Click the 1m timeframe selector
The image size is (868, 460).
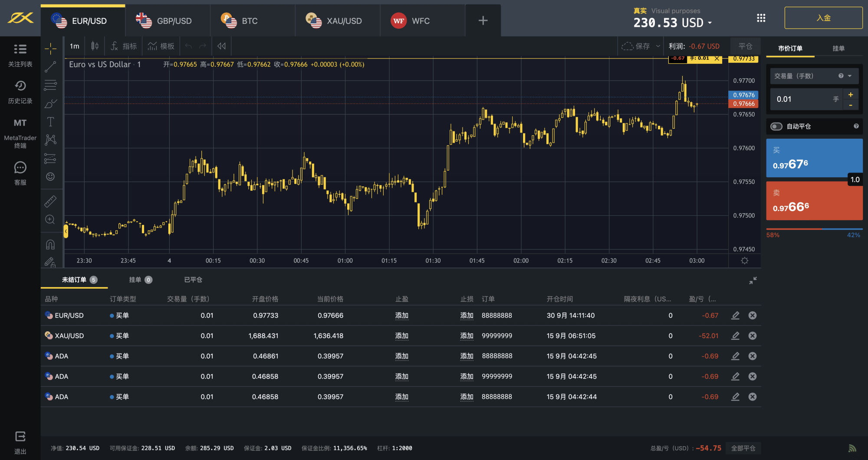pos(75,46)
